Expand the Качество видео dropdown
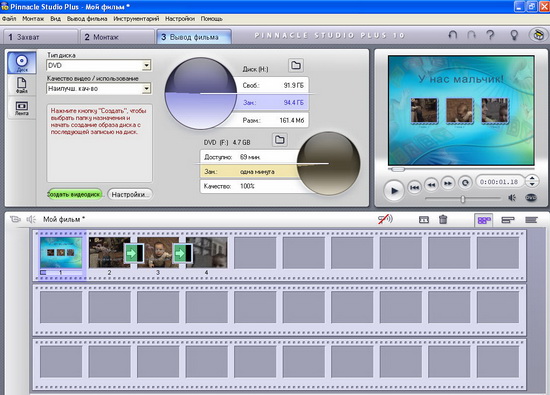The height and width of the screenshot is (395, 550). 147,89
